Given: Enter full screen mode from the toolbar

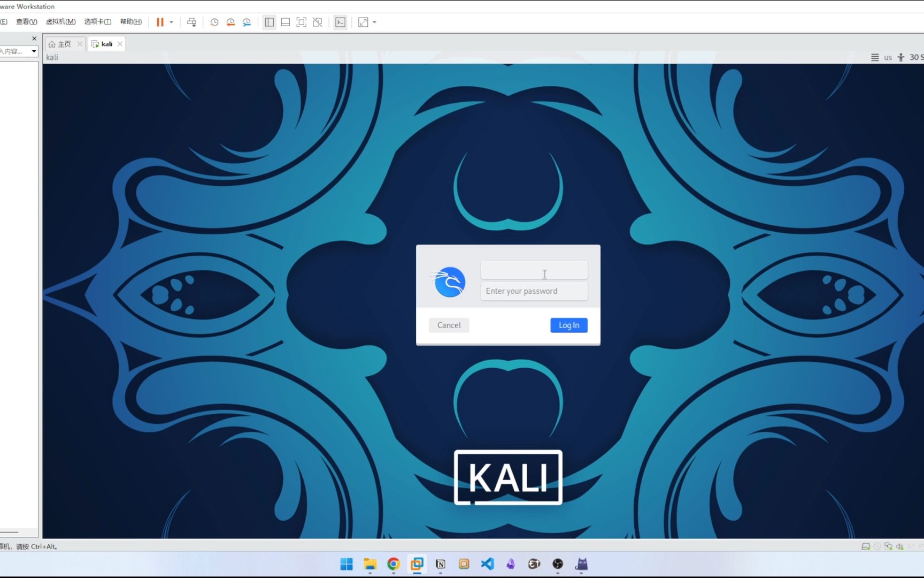Looking at the screenshot, I should 302,22.
